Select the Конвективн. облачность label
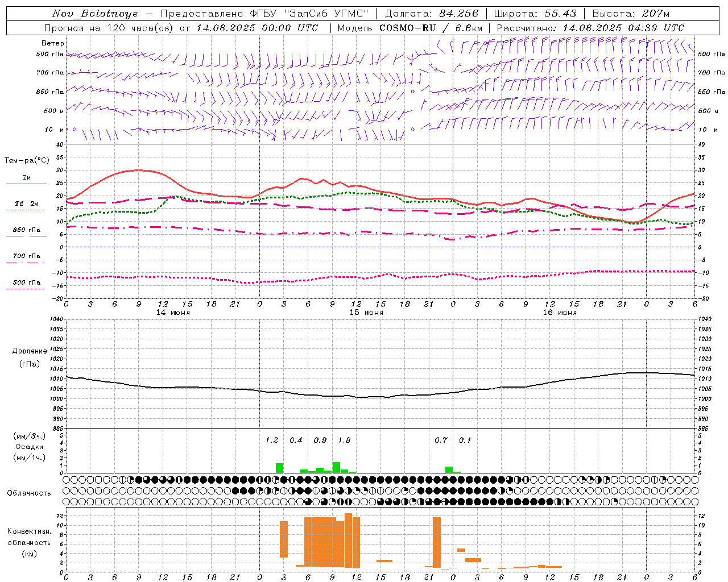The height and width of the screenshot is (582, 728). (x=29, y=537)
